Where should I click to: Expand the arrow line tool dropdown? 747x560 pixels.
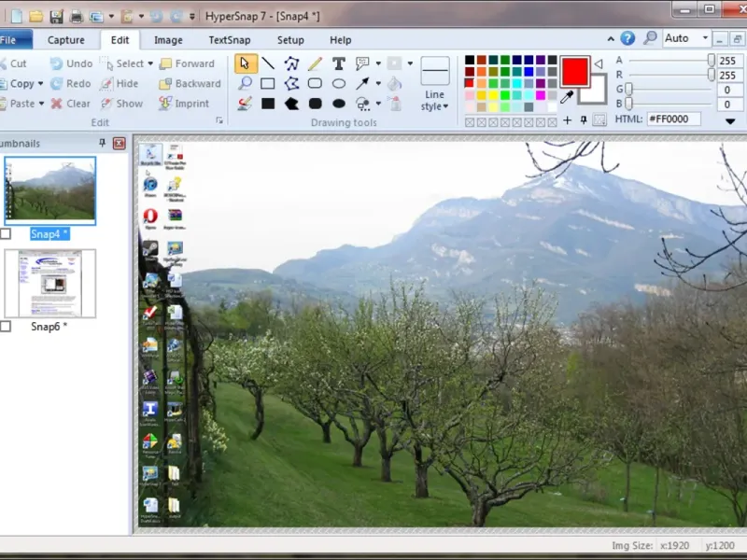pyautogui.click(x=378, y=84)
